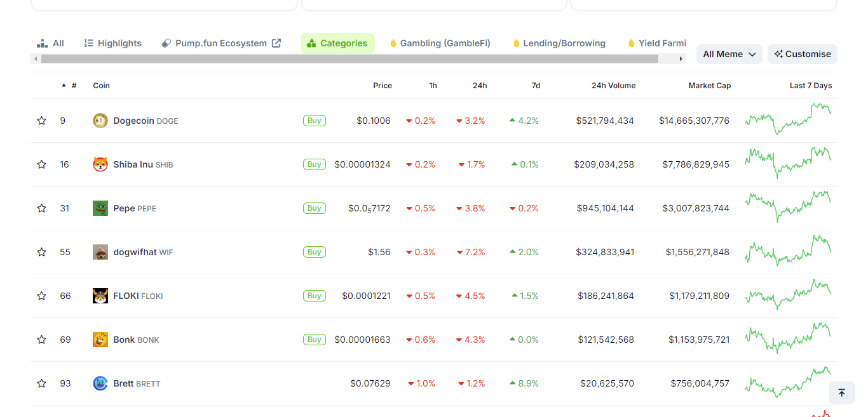
Task: Click the Customise sparkle icon
Action: point(778,54)
